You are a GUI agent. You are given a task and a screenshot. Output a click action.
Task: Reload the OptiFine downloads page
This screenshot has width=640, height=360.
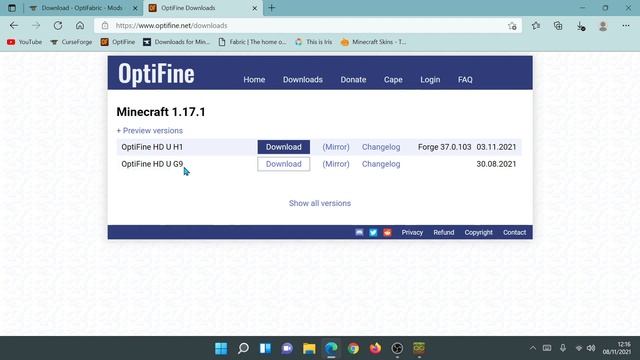point(58,26)
